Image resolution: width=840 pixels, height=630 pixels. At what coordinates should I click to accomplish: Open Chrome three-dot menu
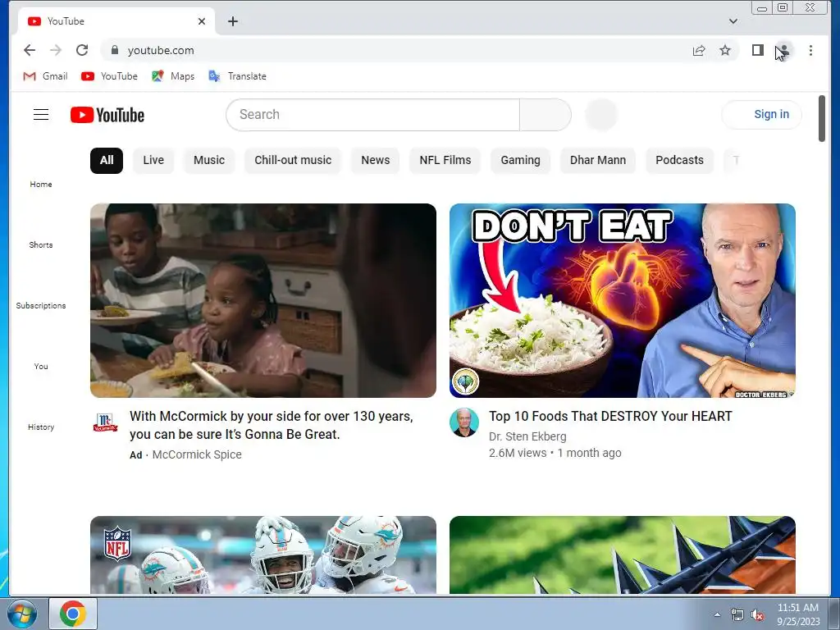[810, 50]
